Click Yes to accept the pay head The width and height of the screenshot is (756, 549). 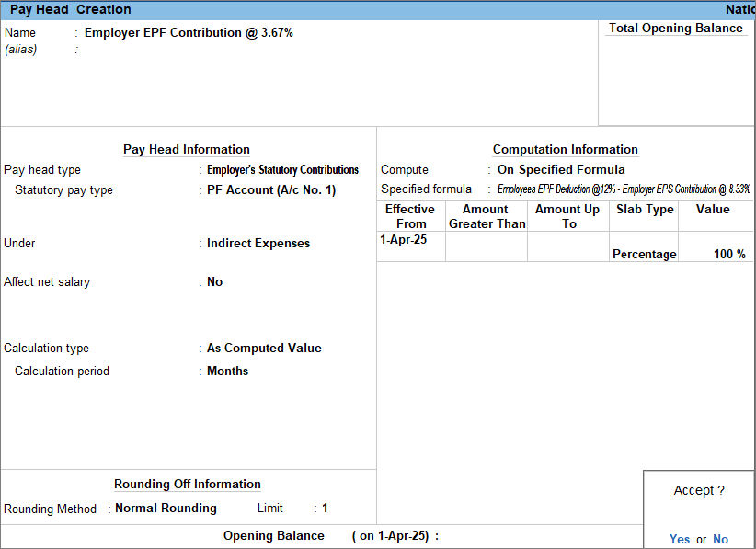(679, 539)
